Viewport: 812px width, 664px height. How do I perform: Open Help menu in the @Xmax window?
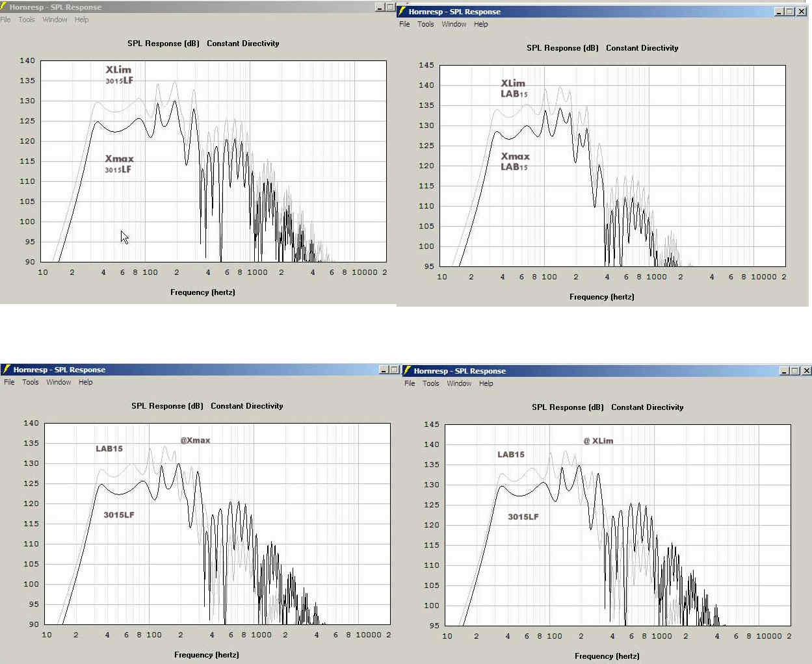[x=86, y=382]
